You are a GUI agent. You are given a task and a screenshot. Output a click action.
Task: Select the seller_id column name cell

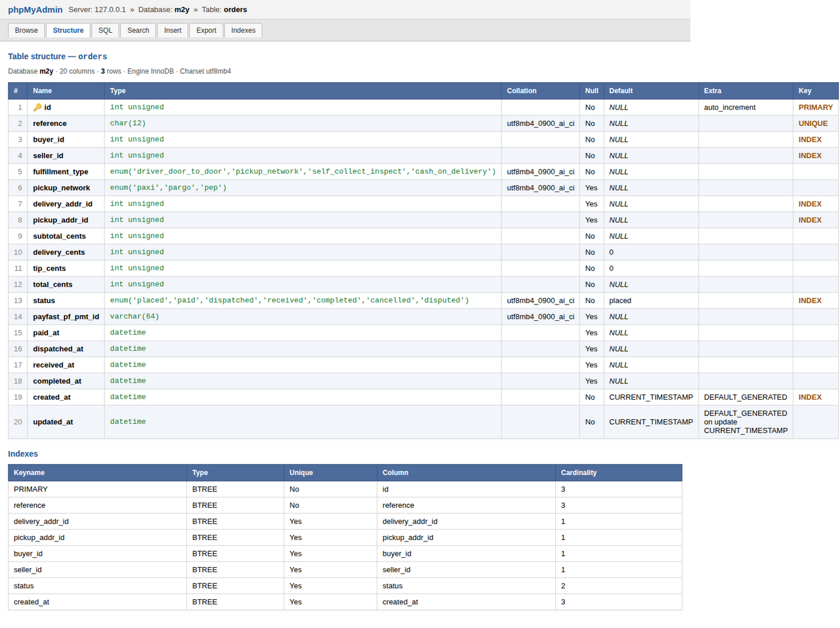66,156
